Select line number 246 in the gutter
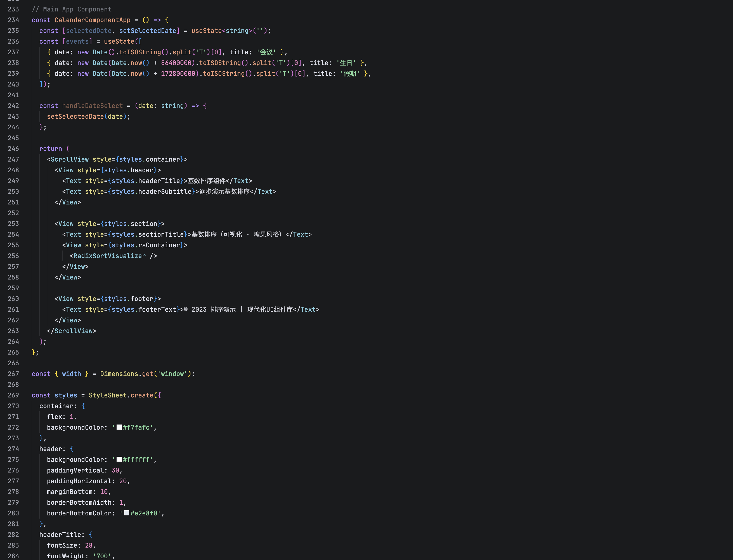733x560 pixels. [13, 149]
